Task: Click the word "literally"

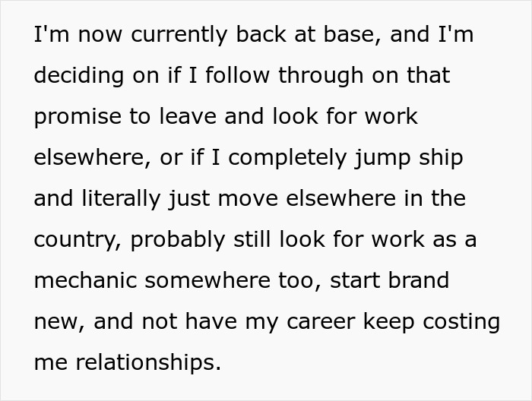Action: point(123,199)
